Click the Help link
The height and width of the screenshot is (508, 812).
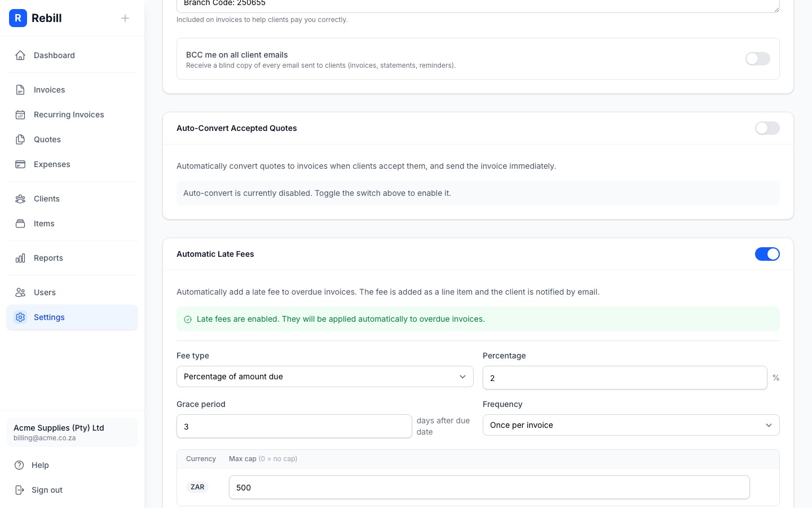[x=40, y=465]
